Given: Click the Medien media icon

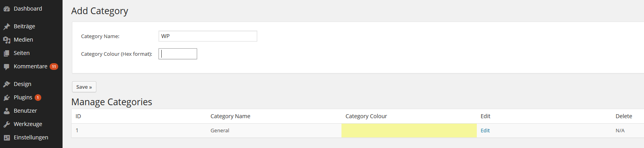Looking at the screenshot, I should click(7, 40).
